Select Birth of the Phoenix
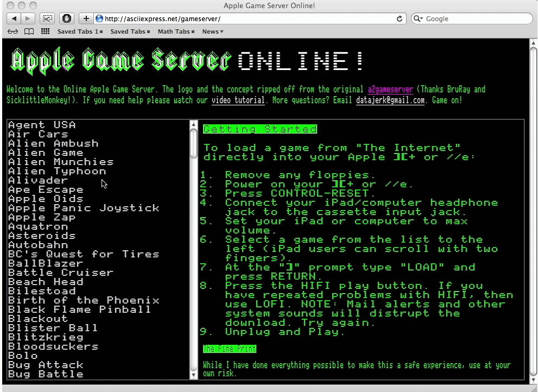538x392 pixels. coord(84,301)
